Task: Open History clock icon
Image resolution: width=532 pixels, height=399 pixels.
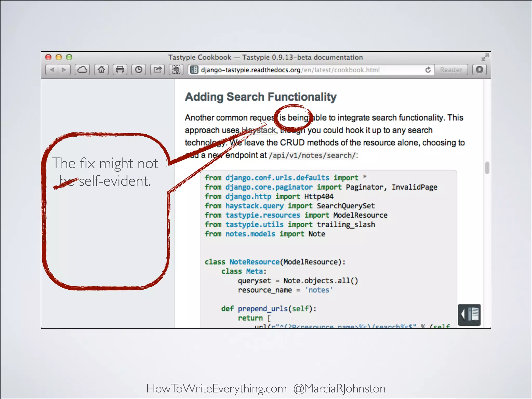Action: (138, 70)
